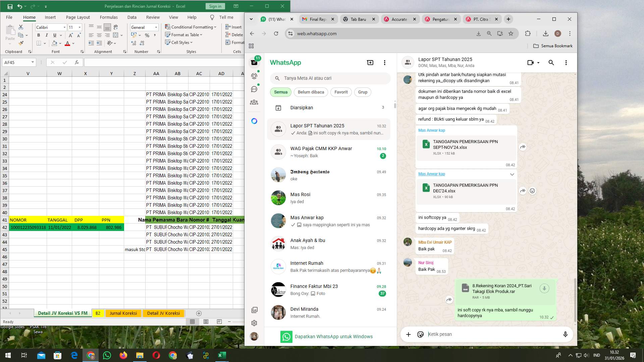Click the Dapatkan WhatsApp untuk Windows link
644x362 pixels.
(x=334, y=337)
